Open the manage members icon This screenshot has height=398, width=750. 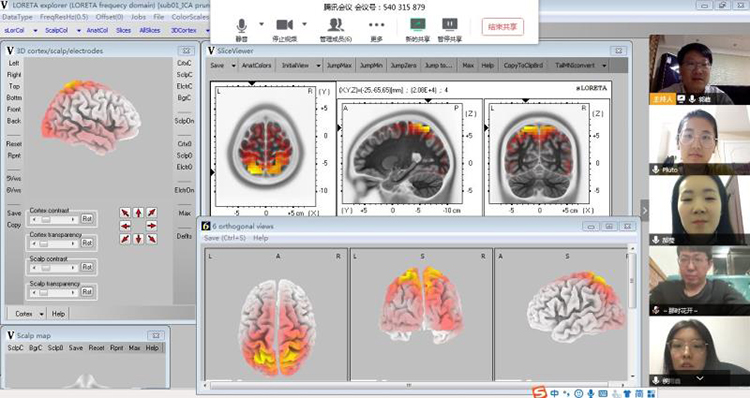(x=336, y=25)
